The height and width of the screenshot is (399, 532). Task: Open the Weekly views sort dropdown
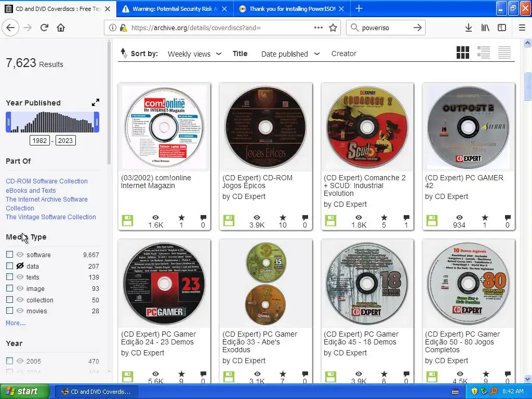pos(195,54)
